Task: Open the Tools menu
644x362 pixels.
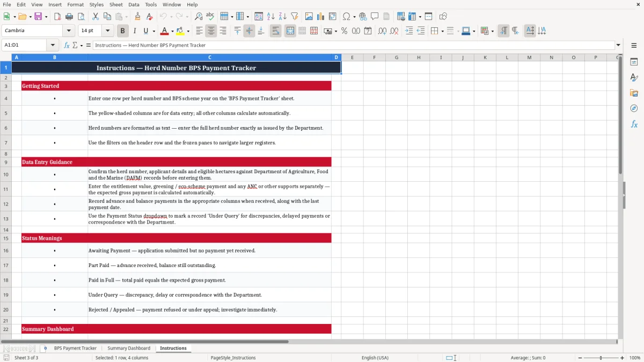Action: (151, 4)
